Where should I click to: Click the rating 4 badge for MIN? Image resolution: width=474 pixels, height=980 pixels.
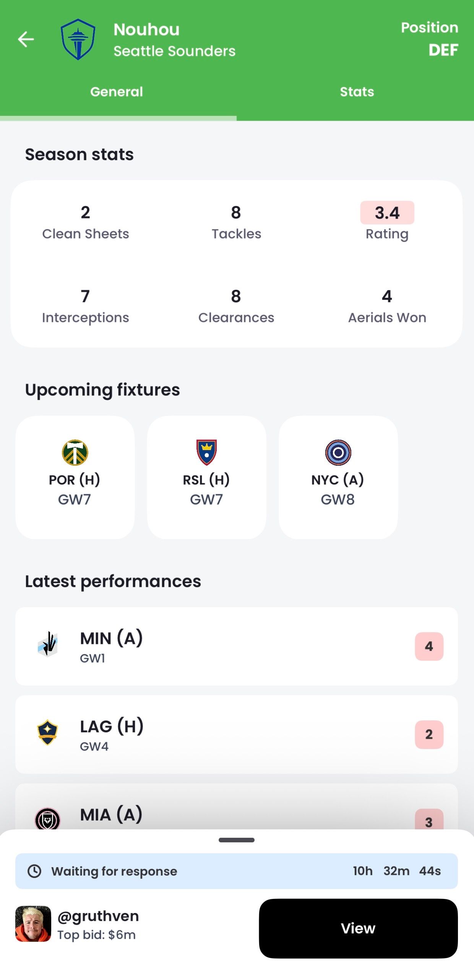coord(429,646)
